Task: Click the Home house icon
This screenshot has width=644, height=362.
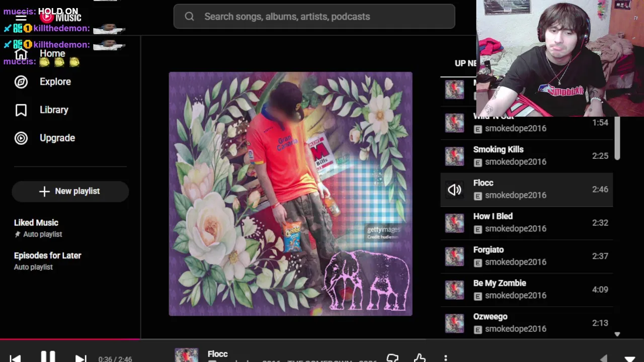Action: pos(21,53)
